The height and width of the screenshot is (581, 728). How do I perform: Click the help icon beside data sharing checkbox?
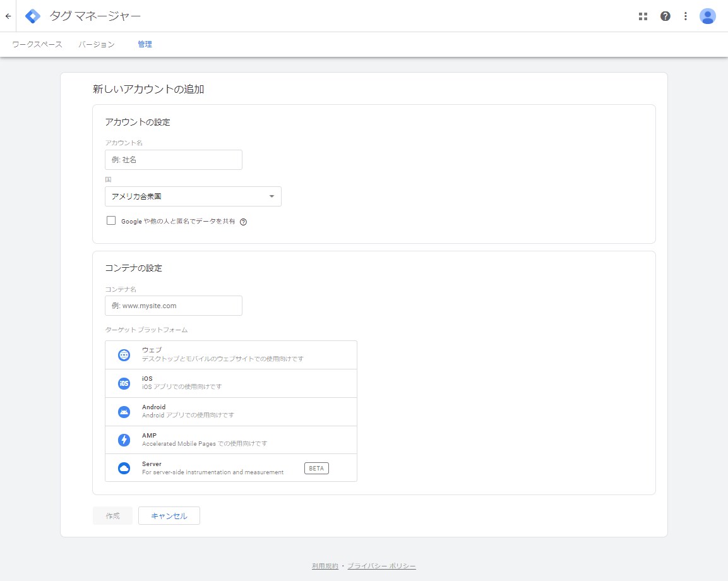point(243,222)
